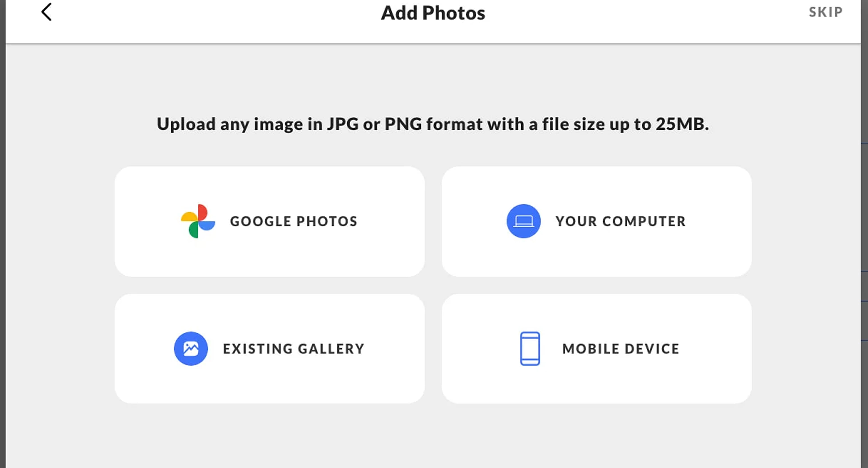Click the MOBILE DEVICE label text
The width and height of the screenshot is (868, 468).
[x=621, y=349]
